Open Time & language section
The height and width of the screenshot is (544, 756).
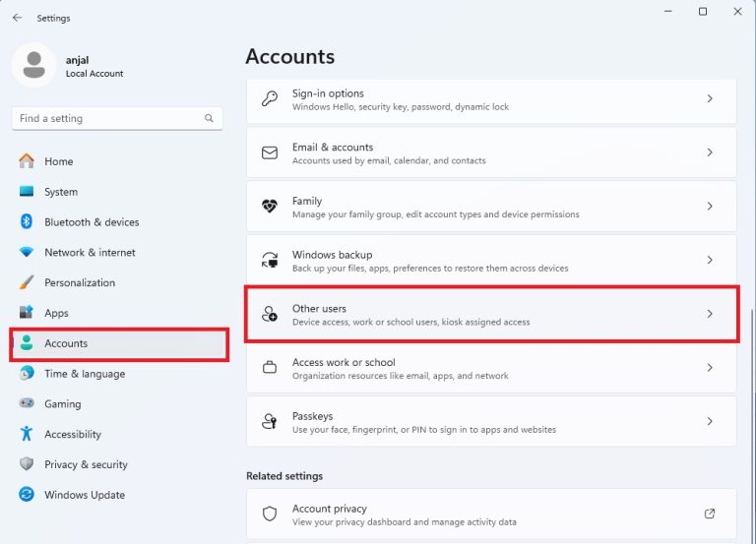(x=84, y=374)
